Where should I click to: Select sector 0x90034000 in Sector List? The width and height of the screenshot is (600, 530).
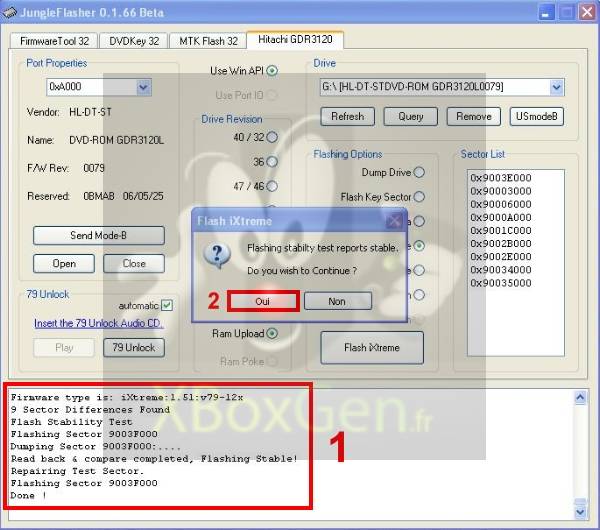[501, 270]
